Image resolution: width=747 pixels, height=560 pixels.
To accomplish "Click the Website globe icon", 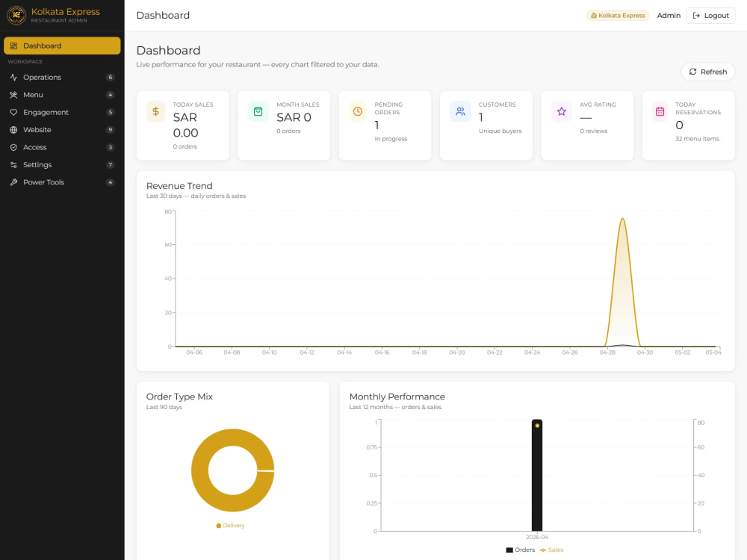I will coord(13,129).
